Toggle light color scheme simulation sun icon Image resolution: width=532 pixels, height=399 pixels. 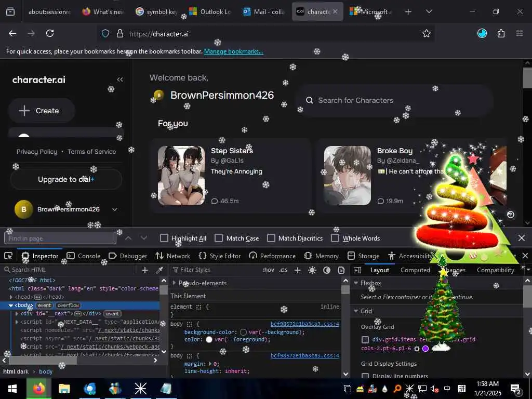(x=312, y=270)
